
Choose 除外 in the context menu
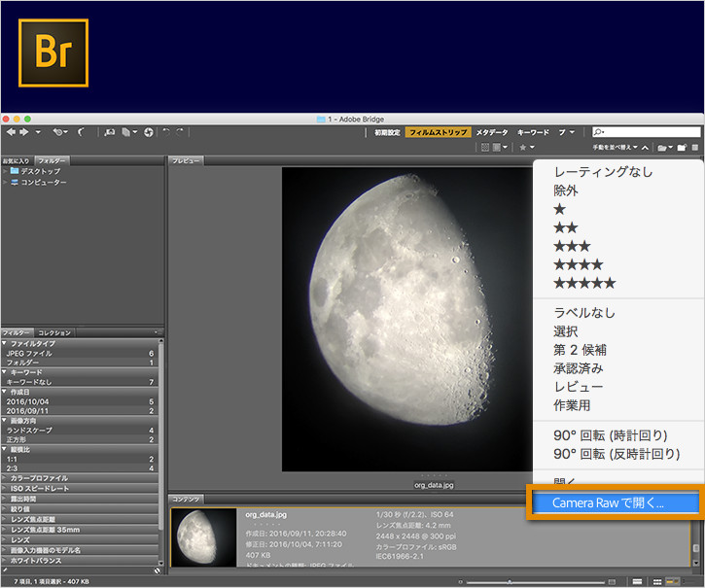tap(566, 190)
